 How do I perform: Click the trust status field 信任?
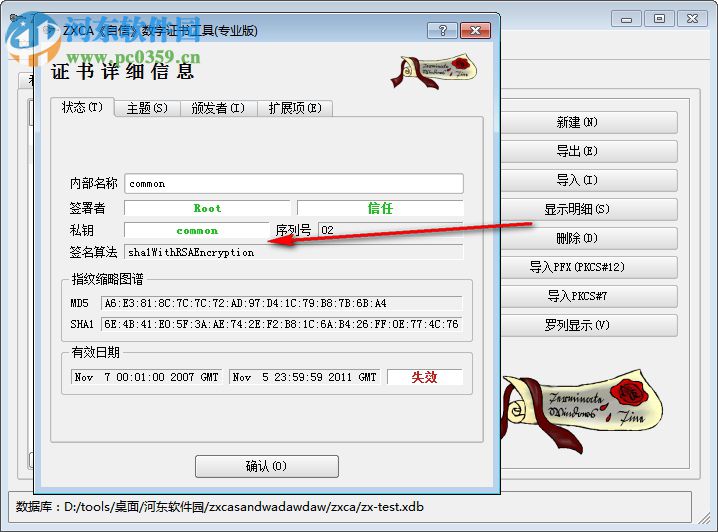380,208
